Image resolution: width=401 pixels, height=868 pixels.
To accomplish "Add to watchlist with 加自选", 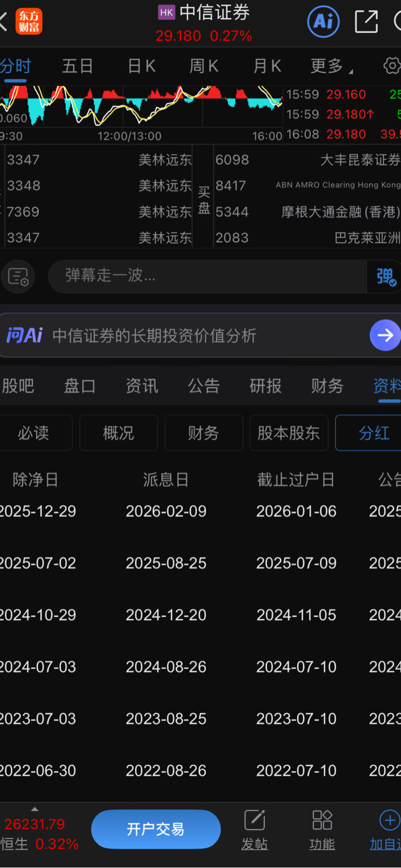I will pyautogui.click(x=385, y=829).
